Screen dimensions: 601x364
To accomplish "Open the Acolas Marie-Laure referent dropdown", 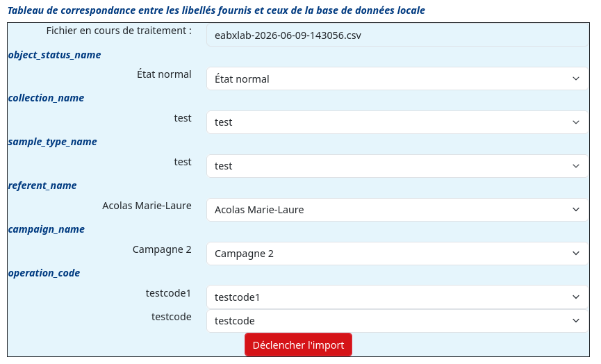I will pos(397,210).
